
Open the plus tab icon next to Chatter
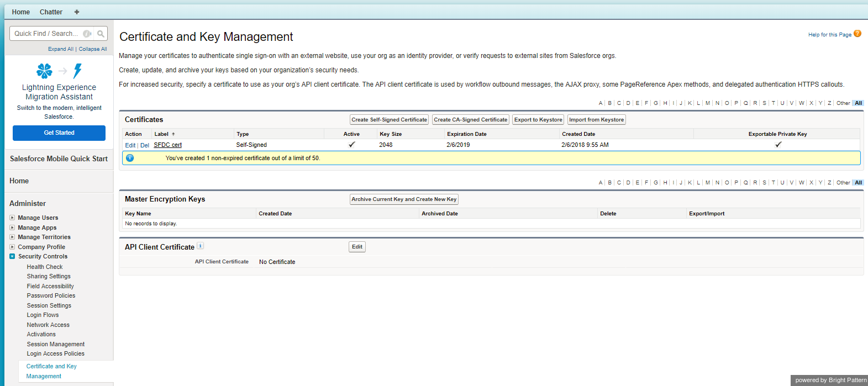pos(77,12)
